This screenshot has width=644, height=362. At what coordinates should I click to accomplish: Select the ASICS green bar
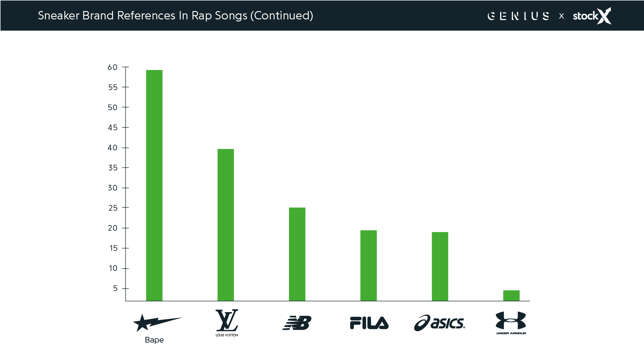click(x=440, y=267)
